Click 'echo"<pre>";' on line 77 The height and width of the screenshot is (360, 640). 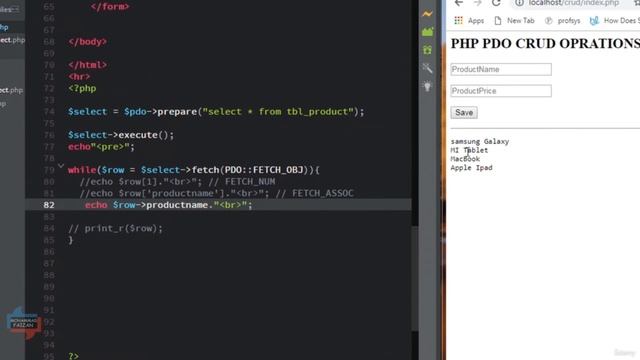[101, 147]
